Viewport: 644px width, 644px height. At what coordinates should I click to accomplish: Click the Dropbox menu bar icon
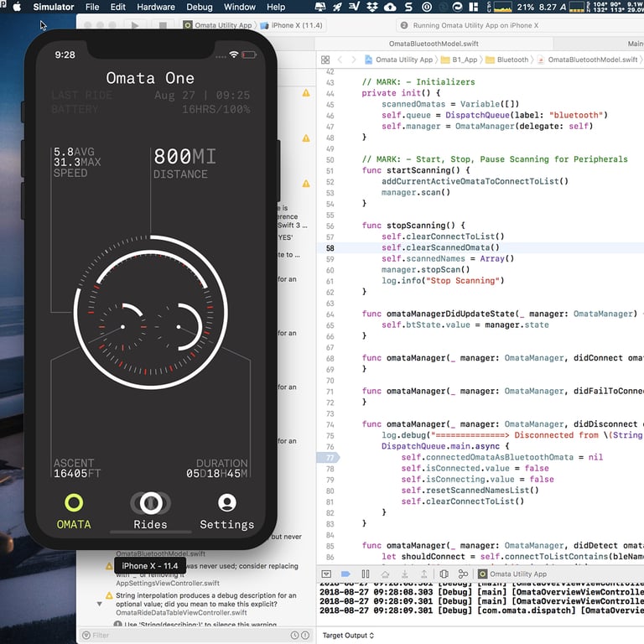click(x=372, y=7)
